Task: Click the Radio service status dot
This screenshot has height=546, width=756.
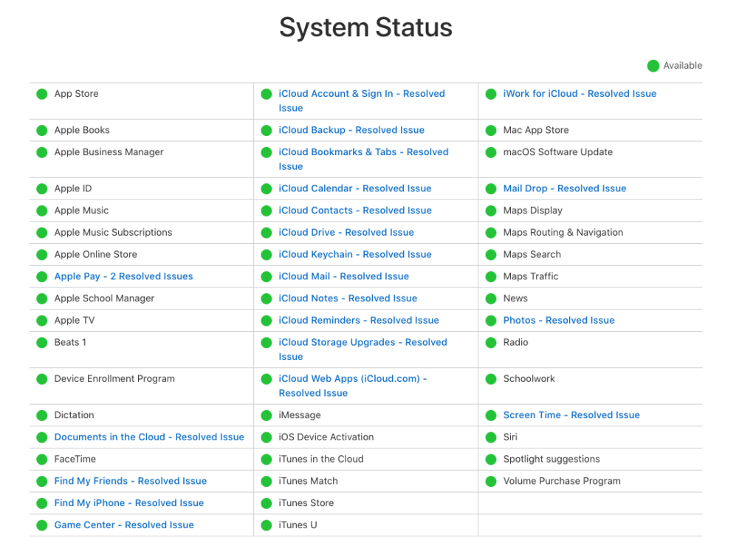Action: pyautogui.click(x=490, y=342)
